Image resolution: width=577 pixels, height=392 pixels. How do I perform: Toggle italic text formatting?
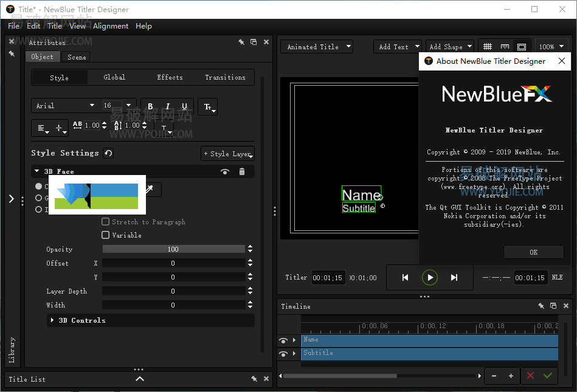(167, 106)
